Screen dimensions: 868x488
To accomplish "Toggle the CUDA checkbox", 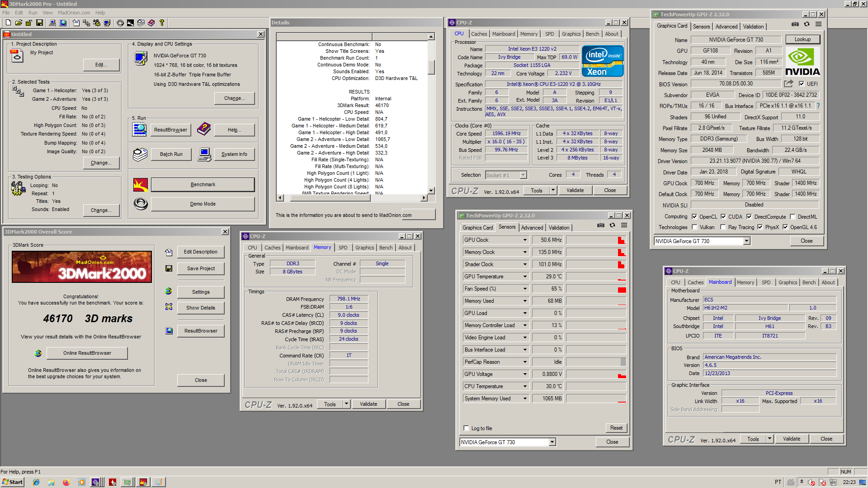I will tap(723, 217).
